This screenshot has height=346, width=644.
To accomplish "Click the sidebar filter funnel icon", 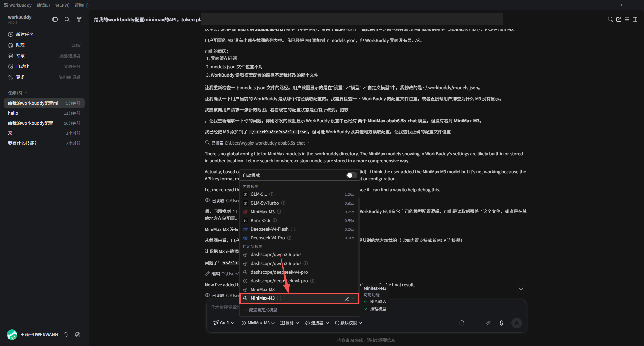I will point(79,19).
